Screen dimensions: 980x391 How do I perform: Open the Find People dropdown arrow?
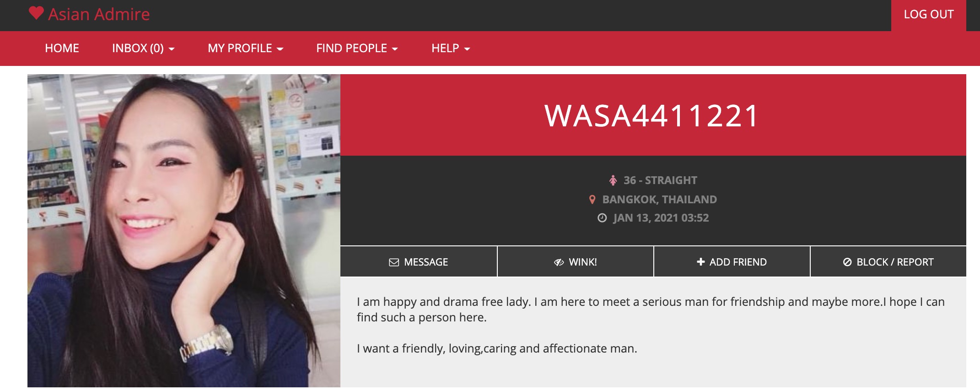(x=395, y=49)
